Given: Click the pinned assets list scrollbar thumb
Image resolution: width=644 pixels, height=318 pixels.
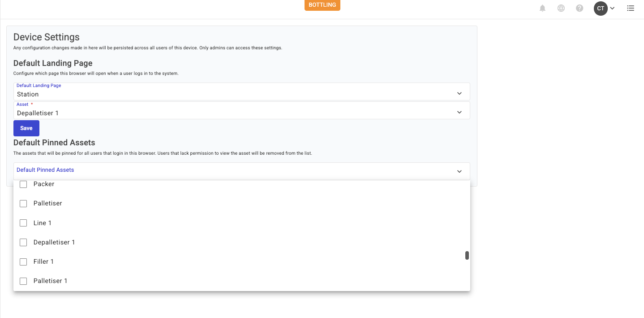Looking at the screenshot, I should point(467,255).
